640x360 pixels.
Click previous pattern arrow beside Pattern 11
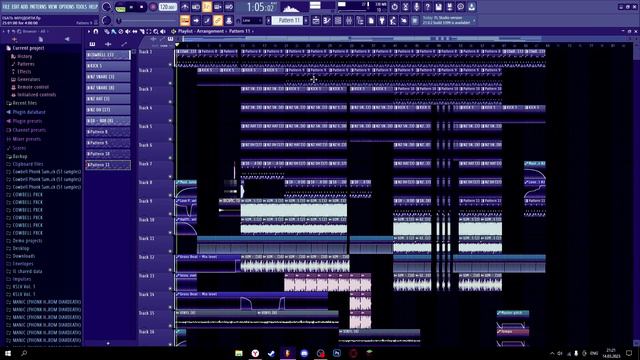pos(268,20)
